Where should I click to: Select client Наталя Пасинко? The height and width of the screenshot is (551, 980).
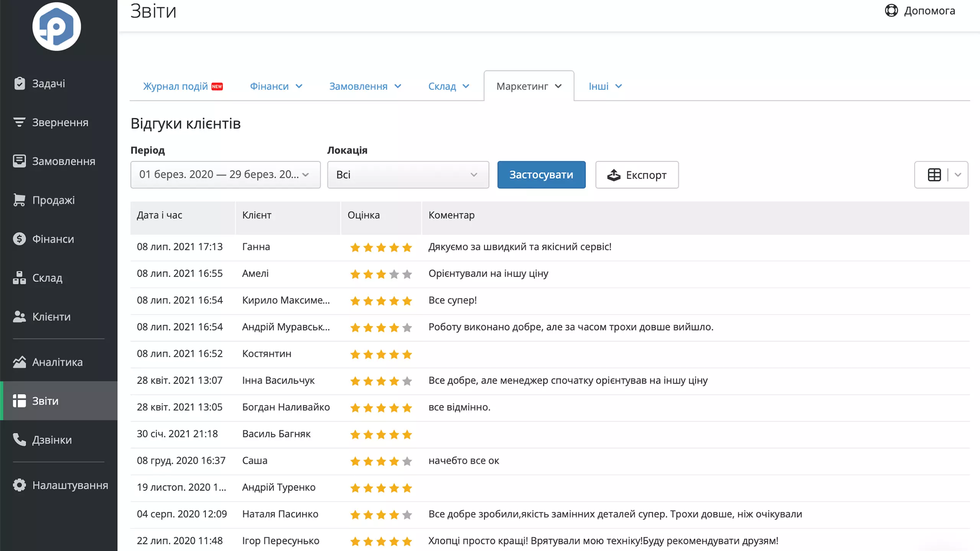pyautogui.click(x=280, y=514)
